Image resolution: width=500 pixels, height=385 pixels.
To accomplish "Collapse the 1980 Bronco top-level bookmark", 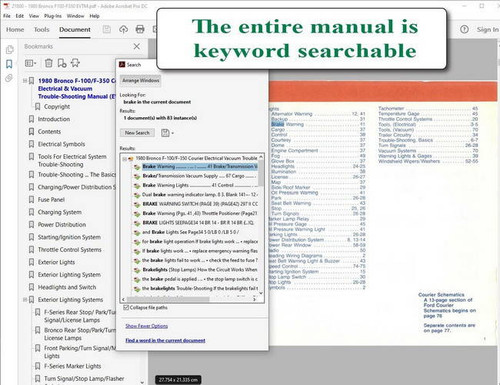I will pos(25,81).
